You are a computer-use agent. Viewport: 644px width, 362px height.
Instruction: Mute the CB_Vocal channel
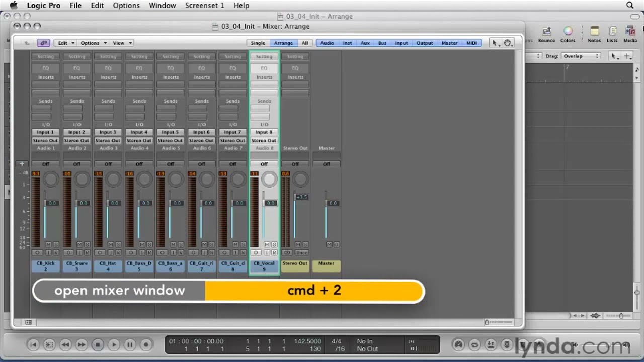pos(267,244)
